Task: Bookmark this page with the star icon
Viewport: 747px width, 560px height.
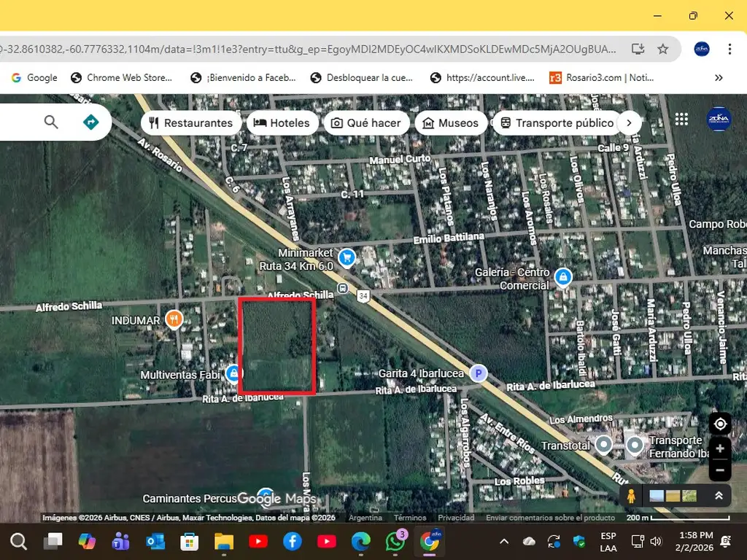Action: click(x=662, y=49)
